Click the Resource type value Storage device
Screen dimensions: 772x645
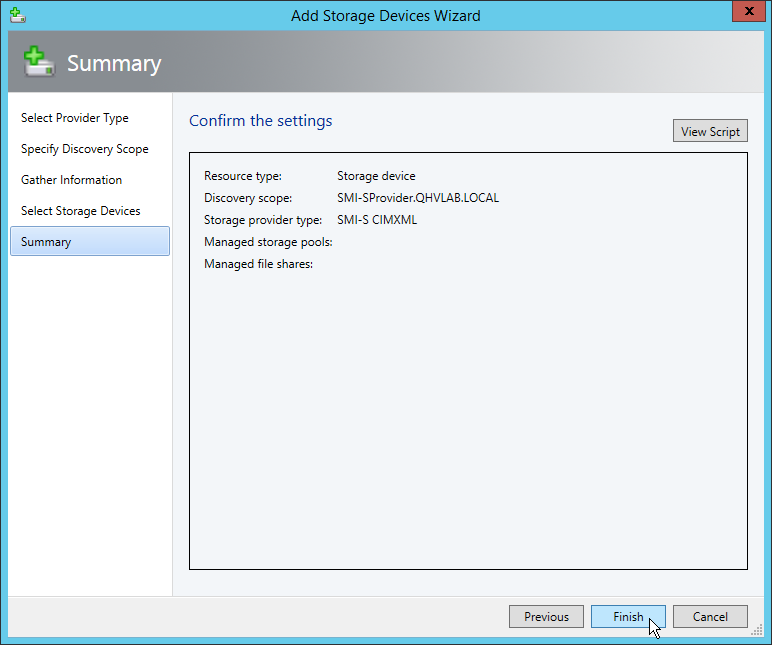375,176
